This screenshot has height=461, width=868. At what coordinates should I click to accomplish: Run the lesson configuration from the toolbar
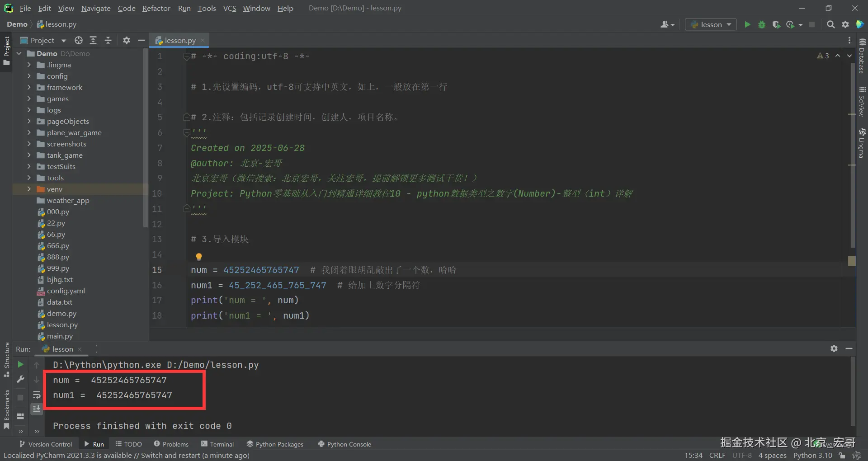point(747,24)
